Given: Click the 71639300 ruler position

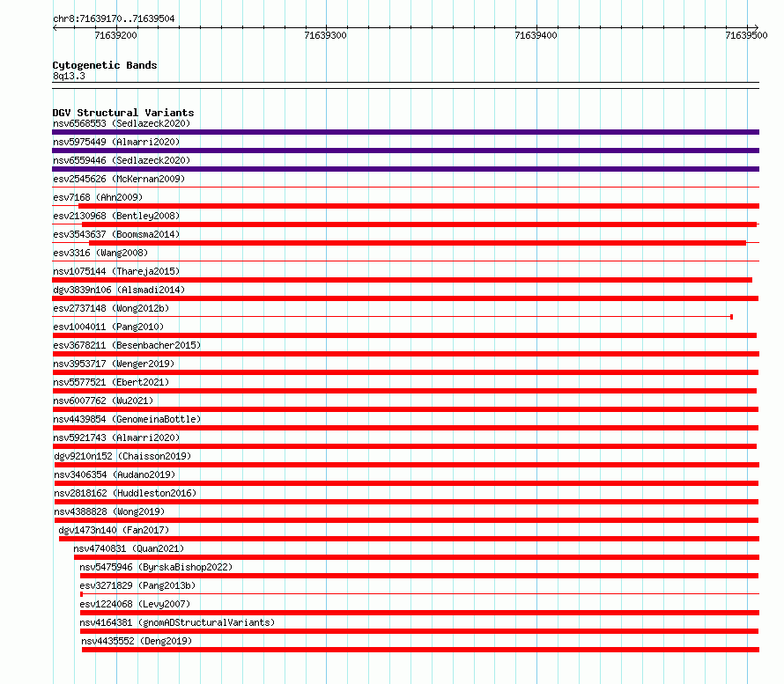Looking at the screenshot, I should [326, 35].
